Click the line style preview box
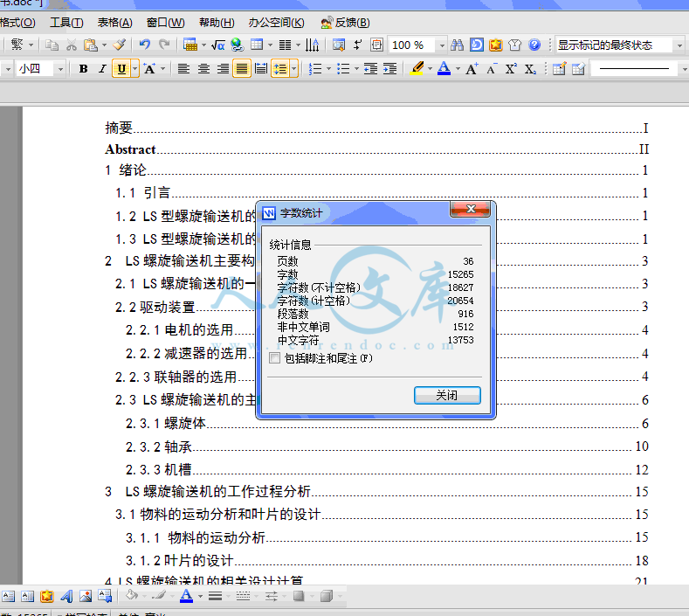Screen dimensions: 689x616 (634, 69)
